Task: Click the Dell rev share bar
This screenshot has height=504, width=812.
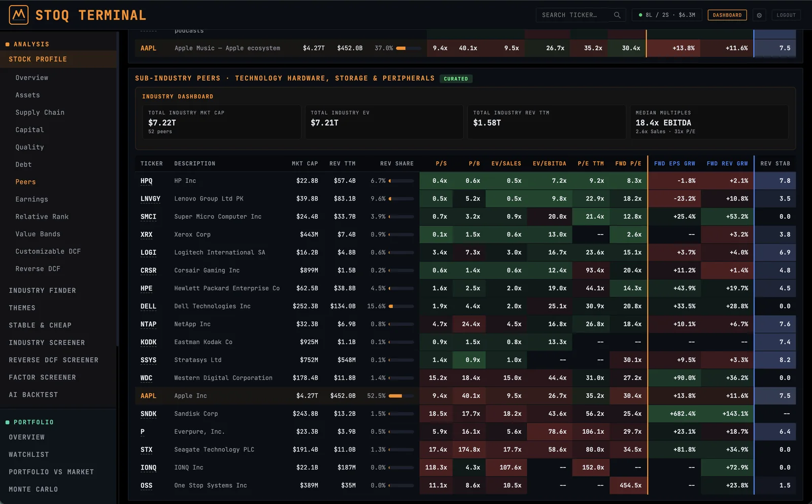Action: (401, 307)
